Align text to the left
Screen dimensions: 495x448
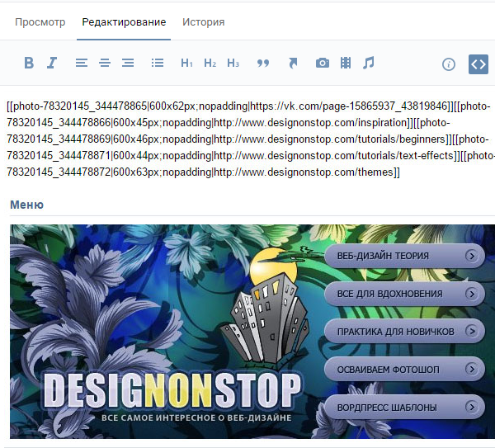(x=82, y=63)
